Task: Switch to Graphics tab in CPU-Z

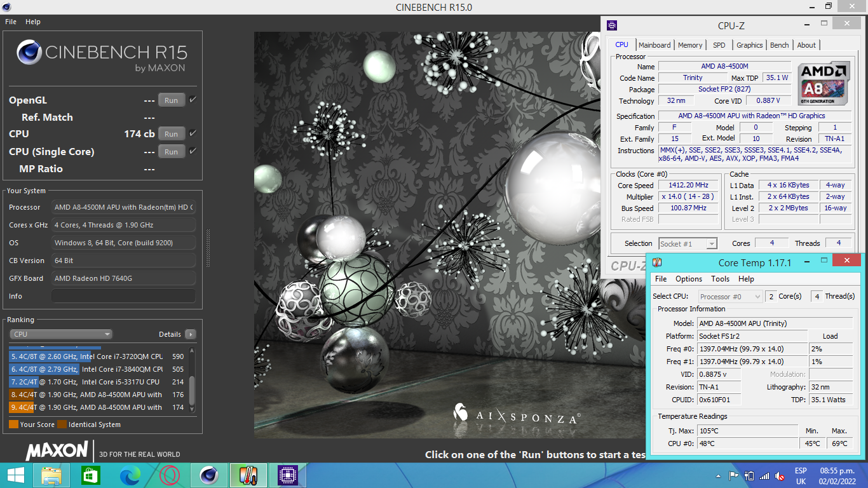Action: (750, 45)
